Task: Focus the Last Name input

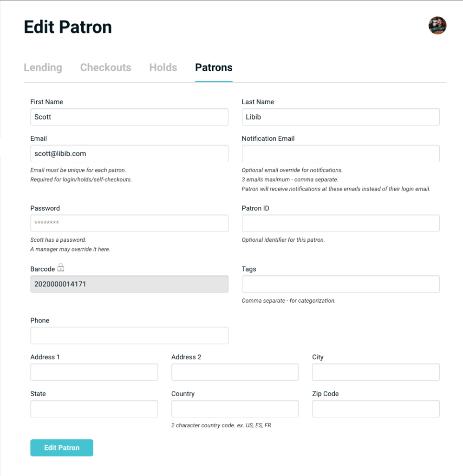Action: pyautogui.click(x=340, y=117)
